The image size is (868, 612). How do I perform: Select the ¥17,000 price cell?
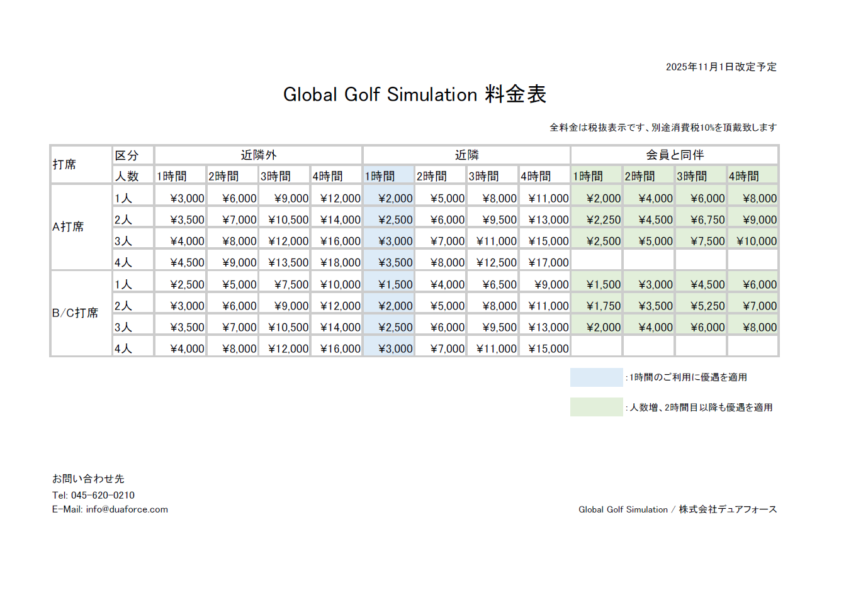548,263
